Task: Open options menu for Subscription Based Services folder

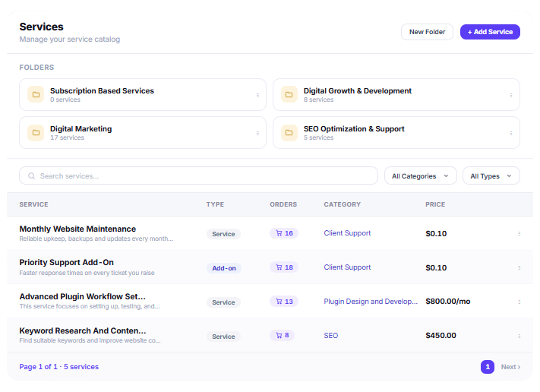Action: (257, 95)
